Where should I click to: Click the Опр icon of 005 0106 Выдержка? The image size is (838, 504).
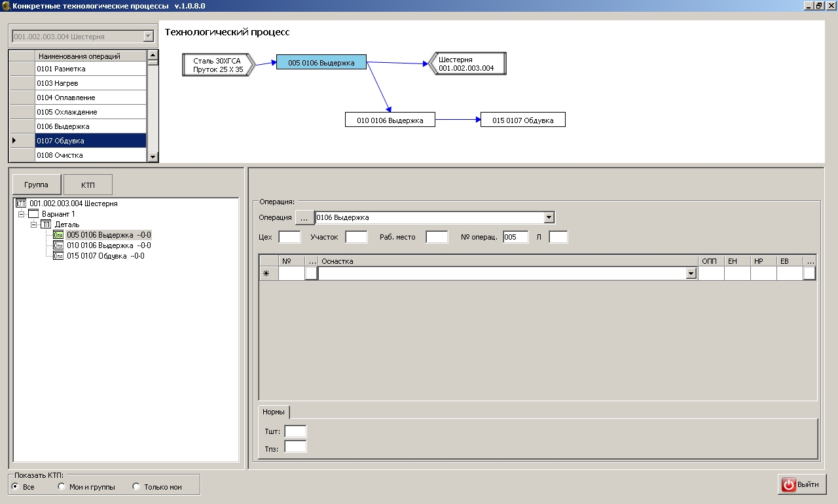(58, 235)
